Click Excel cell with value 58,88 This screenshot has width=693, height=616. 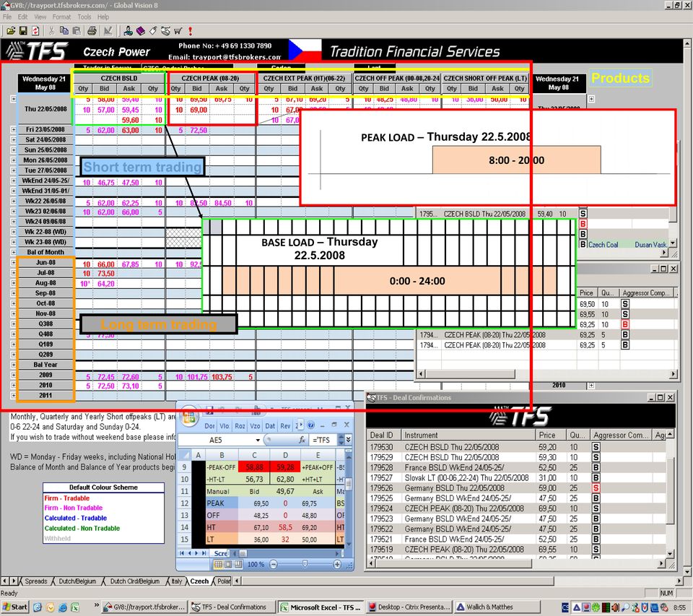pos(254,467)
